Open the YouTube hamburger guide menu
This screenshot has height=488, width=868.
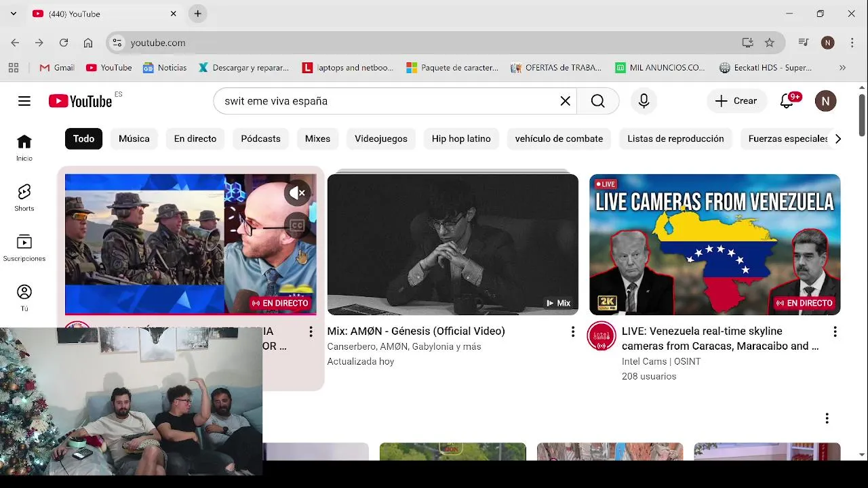[x=24, y=101]
